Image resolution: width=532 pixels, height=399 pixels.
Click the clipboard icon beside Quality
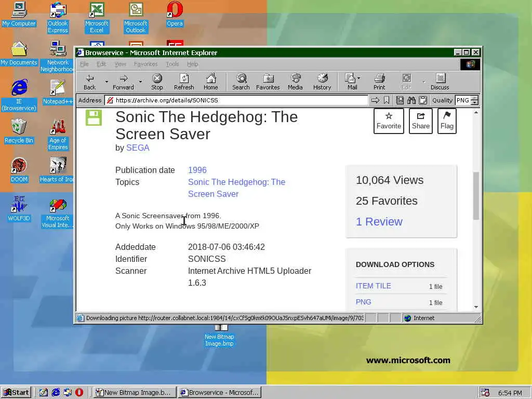(423, 100)
